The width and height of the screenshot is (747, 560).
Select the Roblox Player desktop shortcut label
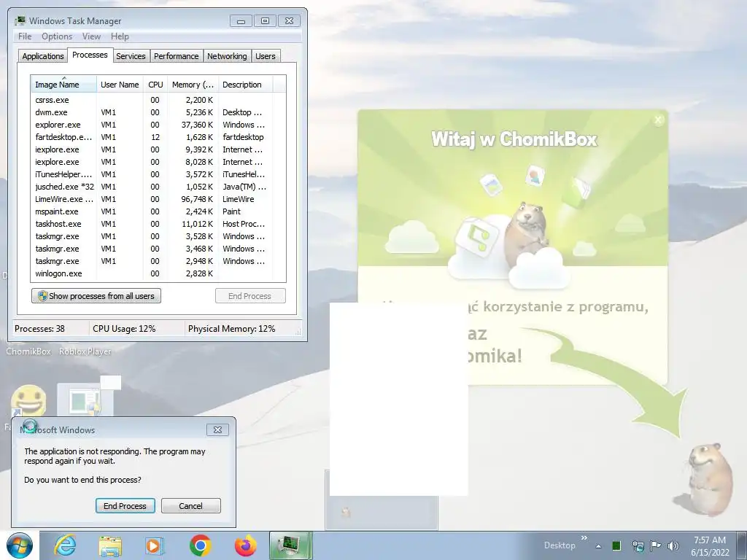pos(85,351)
